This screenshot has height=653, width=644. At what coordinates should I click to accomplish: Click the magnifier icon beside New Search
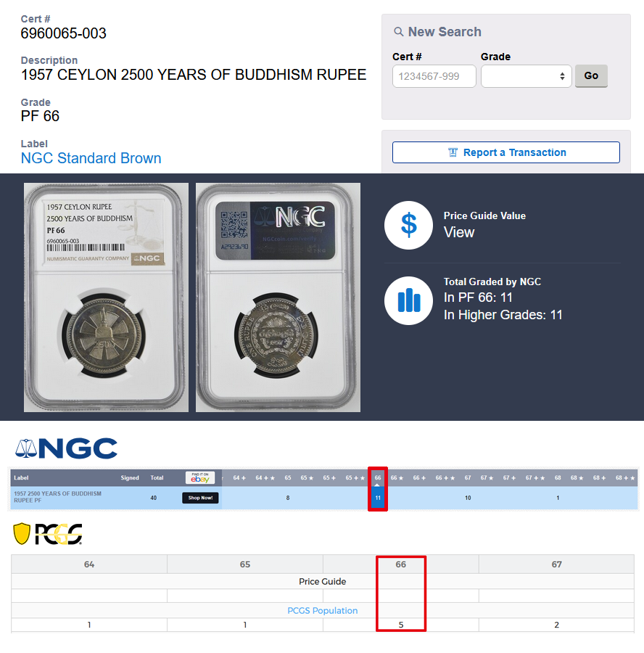click(398, 32)
